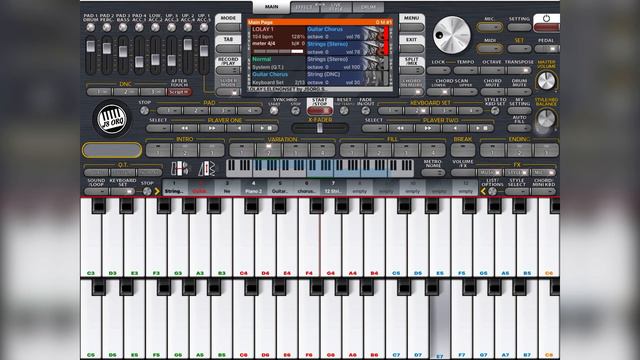Image resolution: width=640 pixels, height=360 pixels.
Task: Select sound slot 1 String..
Action: click(174, 187)
